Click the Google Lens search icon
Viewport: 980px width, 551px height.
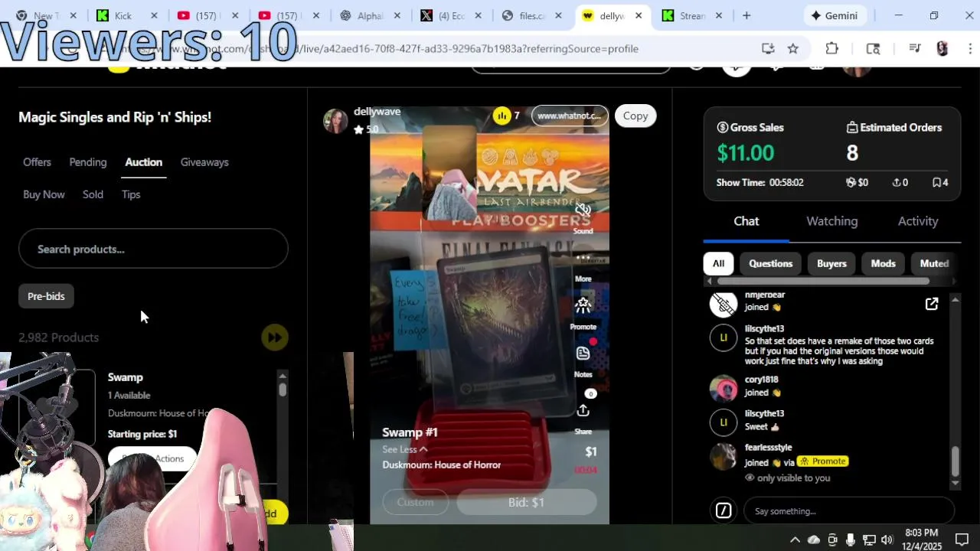pyautogui.click(x=873, y=48)
